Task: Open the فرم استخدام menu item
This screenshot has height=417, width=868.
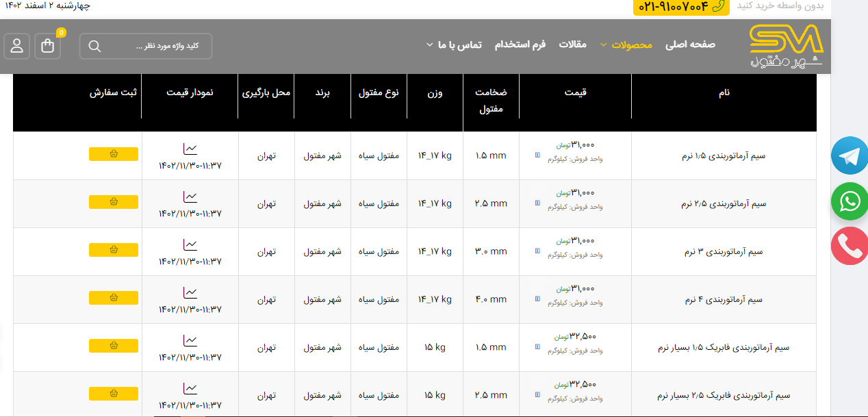Action: (520, 45)
